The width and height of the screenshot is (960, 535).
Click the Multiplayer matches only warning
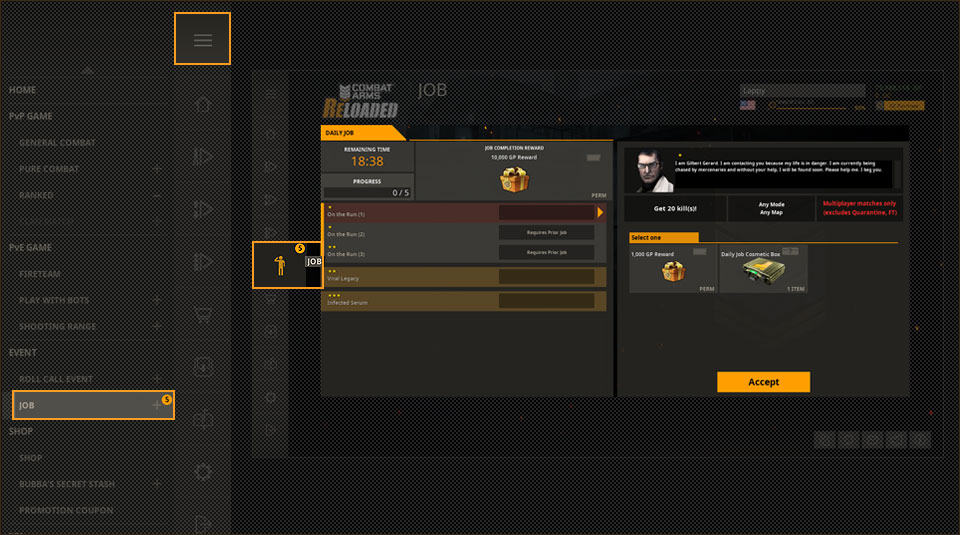(x=860, y=208)
